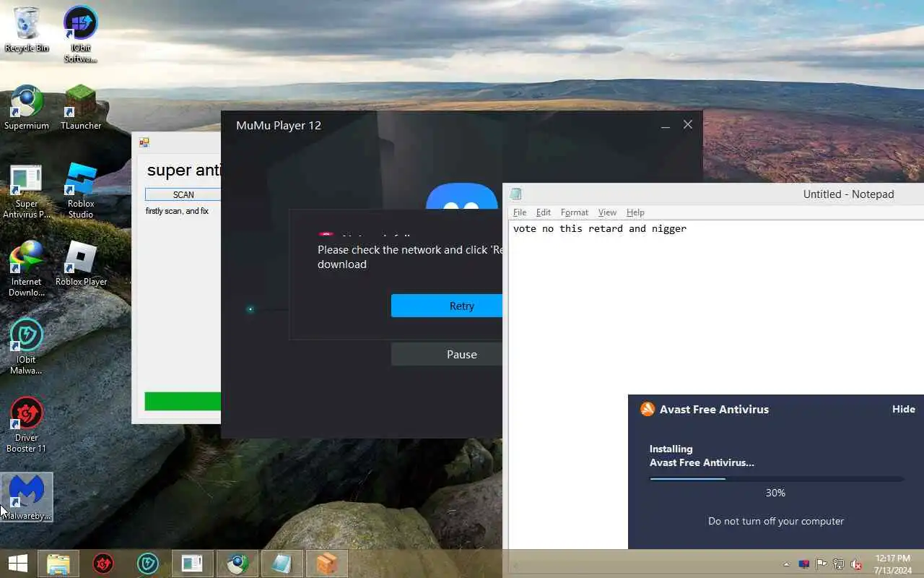Click Pause in MuMu Player
Image resolution: width=924 pixels, height=578 pixels.
(447, 354)
